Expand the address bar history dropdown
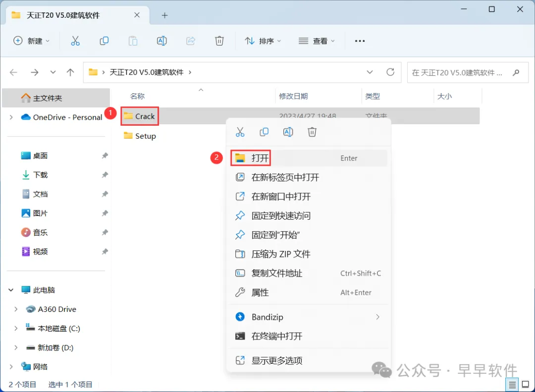535x392 pixels. coord(370,72)
